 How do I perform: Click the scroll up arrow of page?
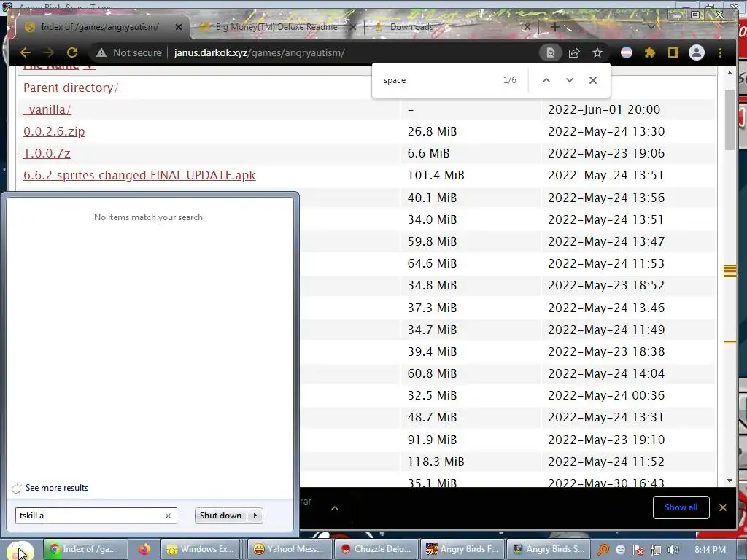(729, 73)
